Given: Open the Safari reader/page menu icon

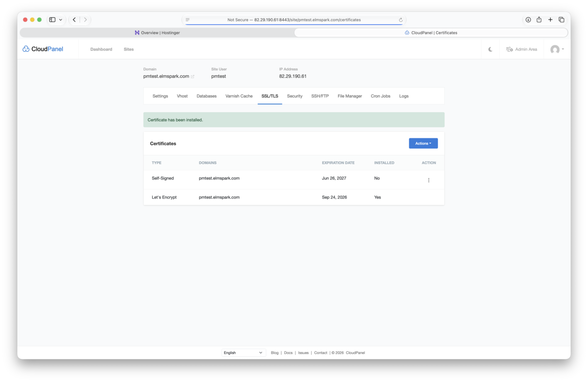Looking at the screenshot, I should coord(188,20).
